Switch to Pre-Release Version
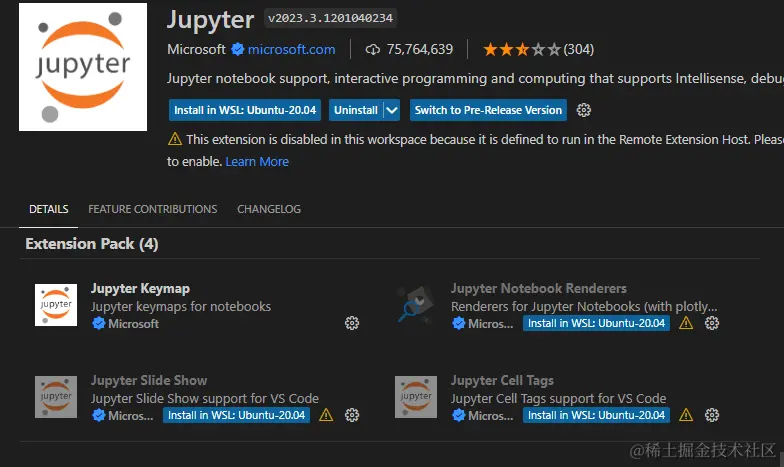This screenshot has width=784, height=467. tap(488, 110)
